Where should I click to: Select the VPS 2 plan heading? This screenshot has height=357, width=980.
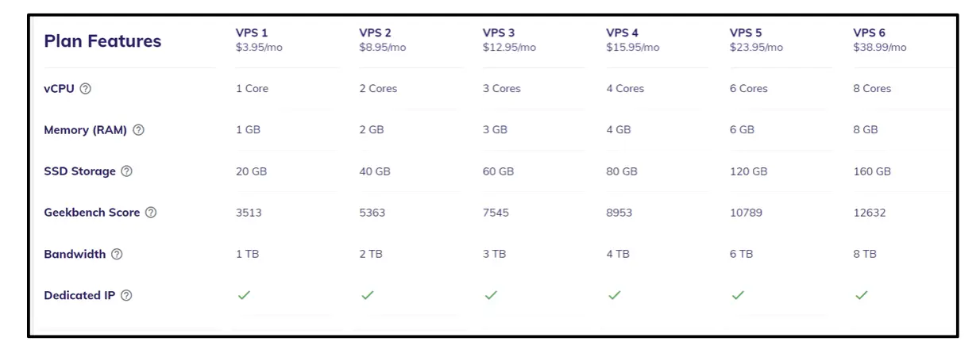[375, 33]
